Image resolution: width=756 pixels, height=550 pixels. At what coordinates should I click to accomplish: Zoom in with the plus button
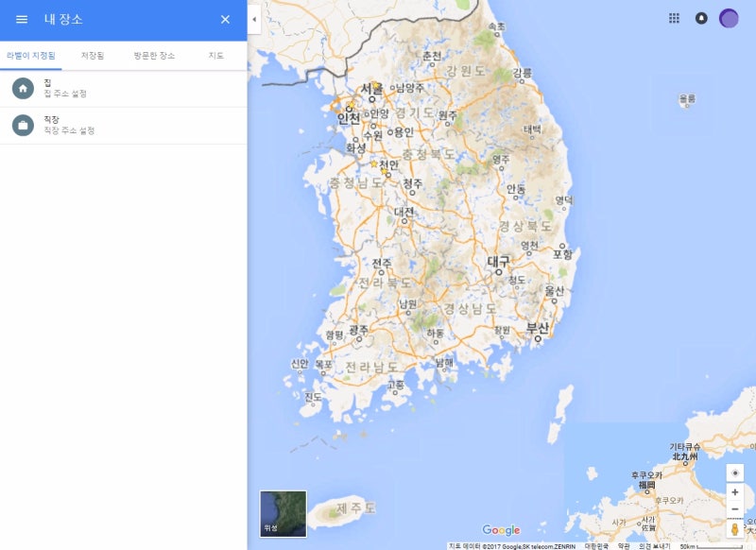point(735,492)
